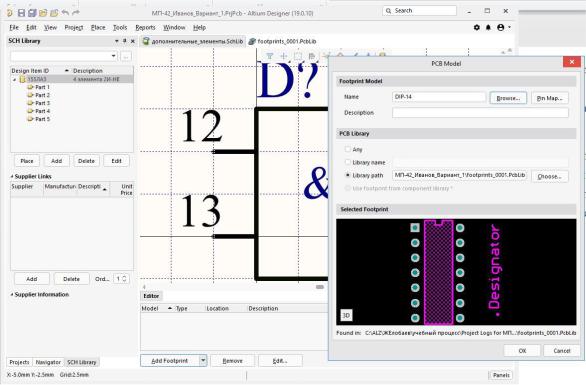Viewport: 586px width, 385px height.
Task: Click the 3D view toggle in footprint preview
Action: pyautogui.click(x=346, y=315)
